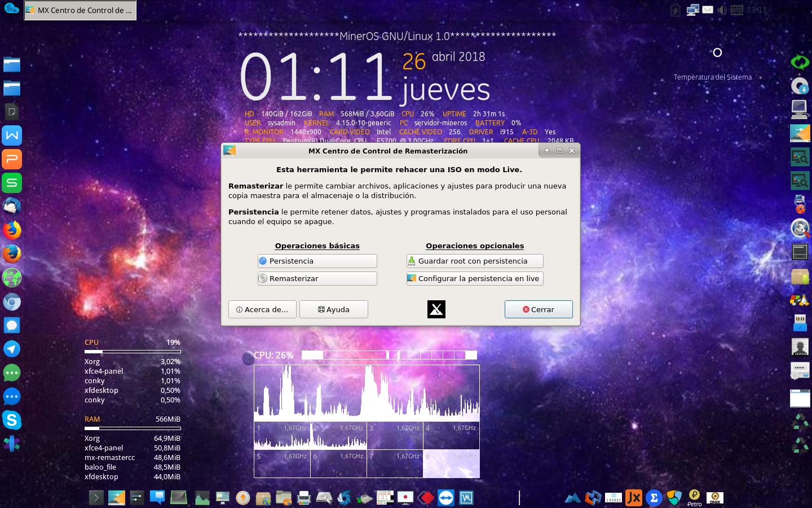The height and width of the screenshot is (508, 812).
Task: Open the clock showing 13:11 in the tray
Action: click(x=756, y=10)
